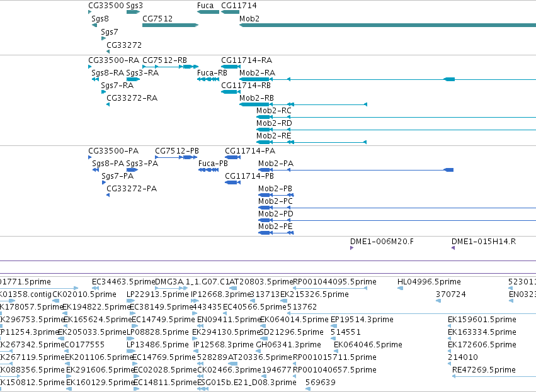Click the CG33500 gene label
Screen dimensions: 536x392
click(106, 6)
